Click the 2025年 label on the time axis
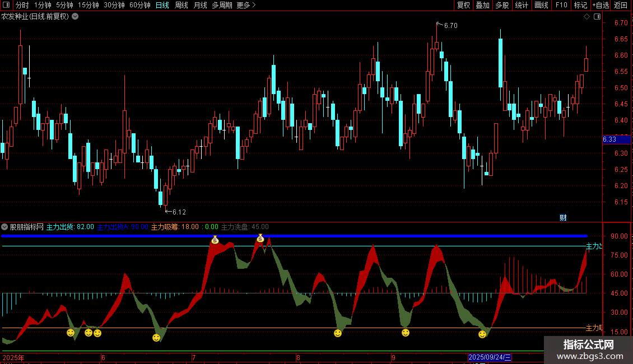 coord(13,357)
